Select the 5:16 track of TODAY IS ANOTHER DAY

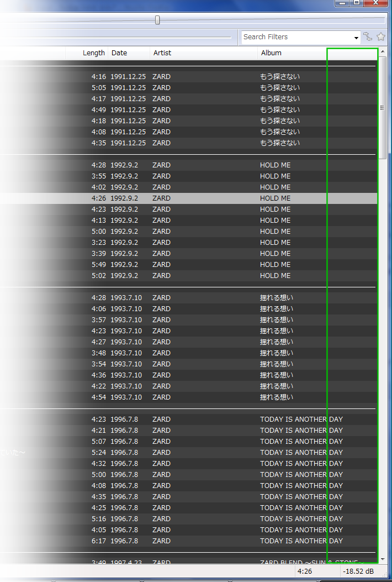coord(188,519)
